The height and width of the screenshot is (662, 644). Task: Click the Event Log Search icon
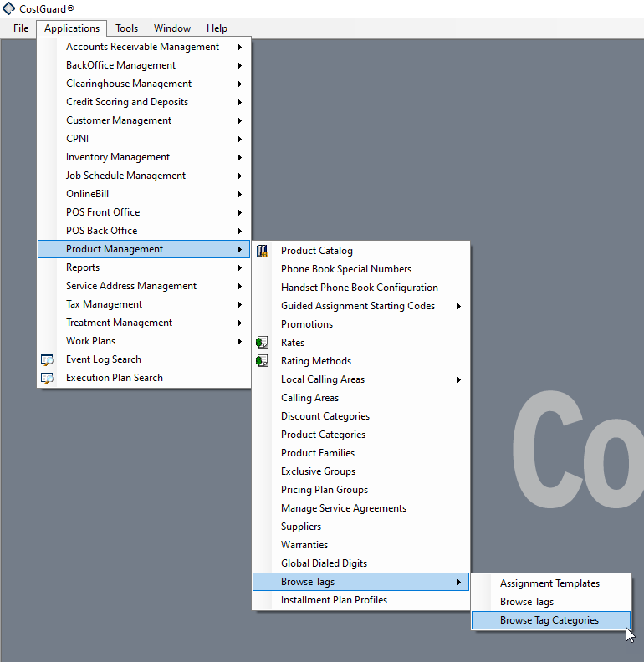48,359
